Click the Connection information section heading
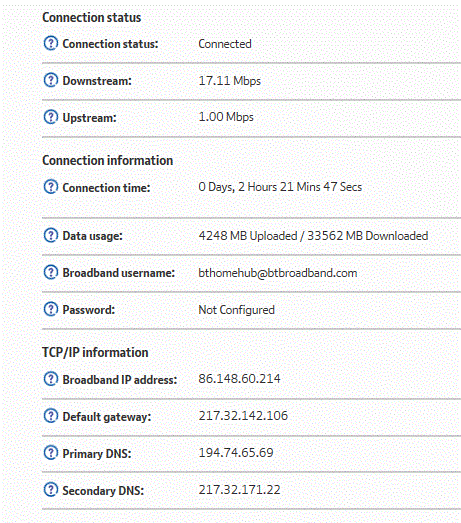Viewport: 461px width, 523px height. tap(107, 160)
